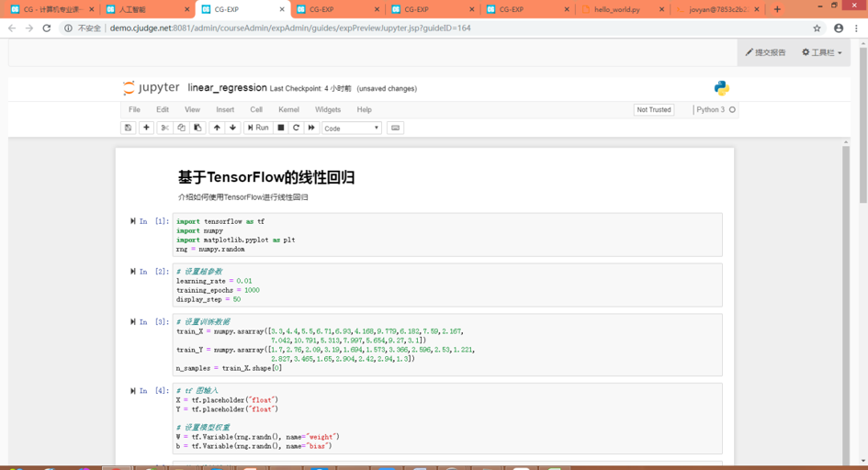Switch to the jovyan@7853c2b2 tab

pyautogui.click(x=716, y=9)
